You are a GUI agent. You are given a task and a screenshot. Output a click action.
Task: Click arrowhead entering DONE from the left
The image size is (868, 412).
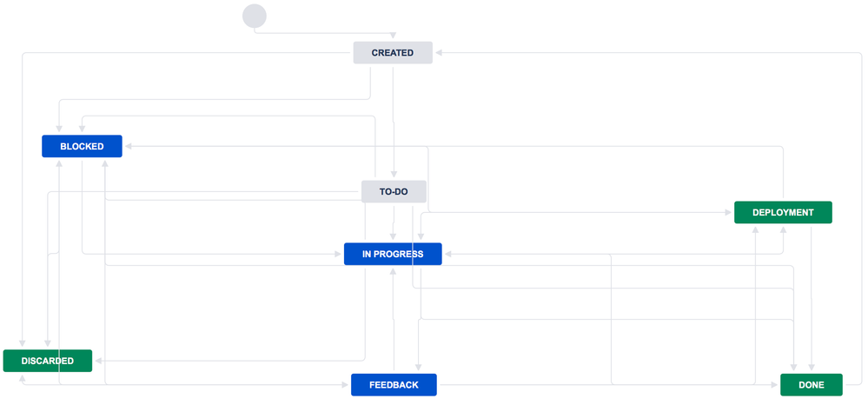(x=775, y=385)
